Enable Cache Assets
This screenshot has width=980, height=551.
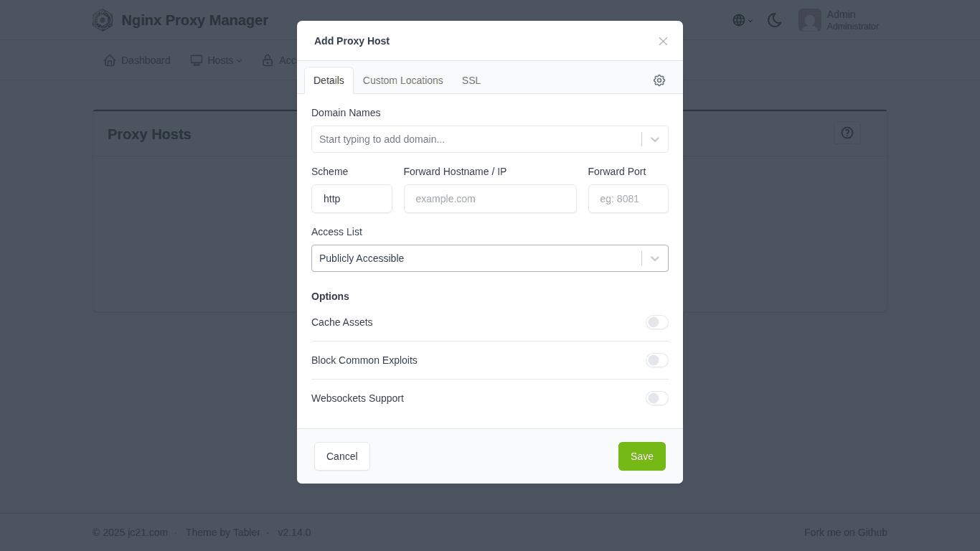[x=657, y=322]
